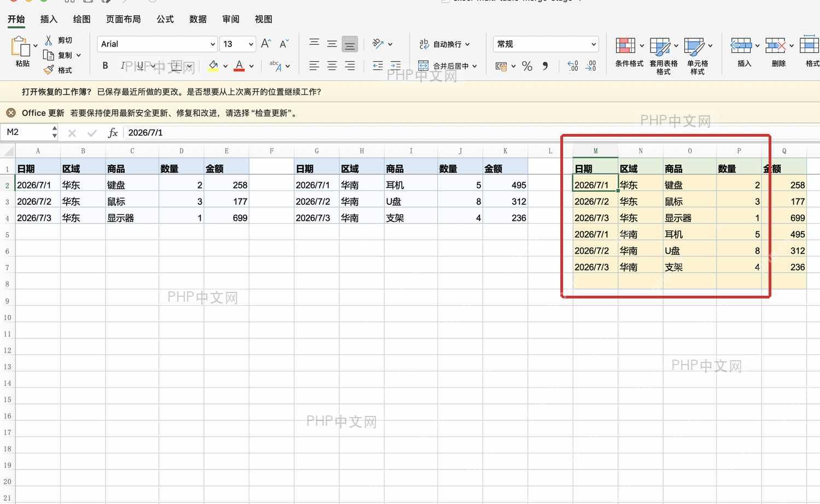The height and width of the screenshot is (504, 820).
Task: Center text horizontally
Action: point(332,66)
